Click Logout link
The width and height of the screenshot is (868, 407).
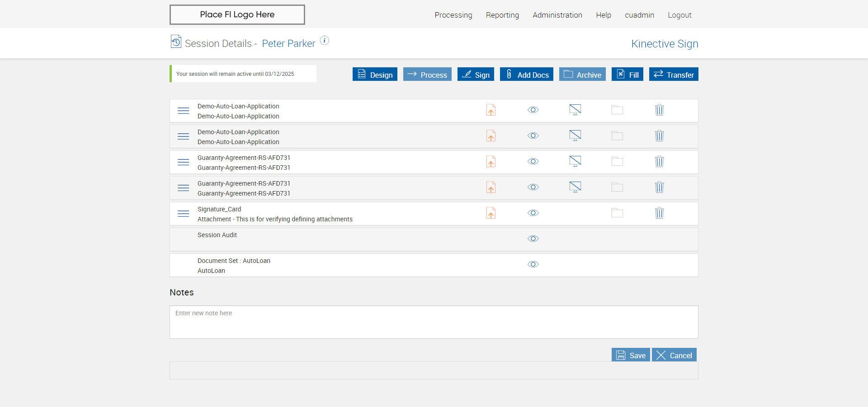[679, 15]
